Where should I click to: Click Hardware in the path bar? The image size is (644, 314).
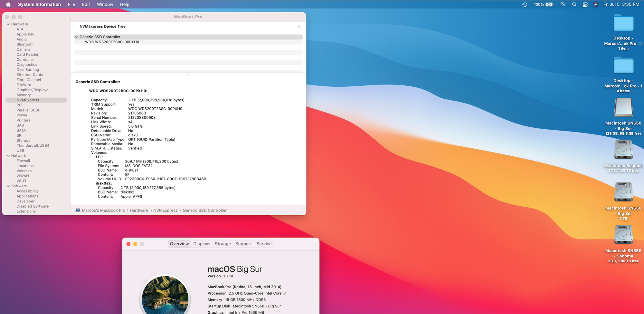(x=139, y=210)
